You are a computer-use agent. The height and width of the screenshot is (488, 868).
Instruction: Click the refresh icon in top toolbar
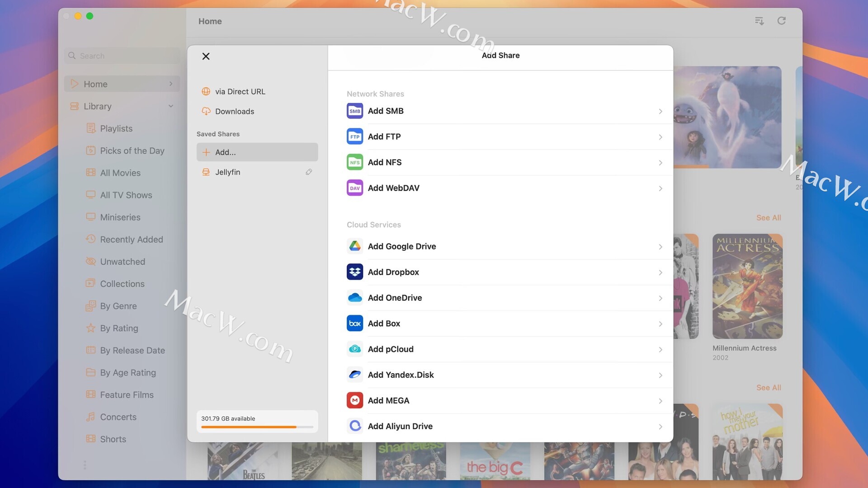tap(781, 21)
